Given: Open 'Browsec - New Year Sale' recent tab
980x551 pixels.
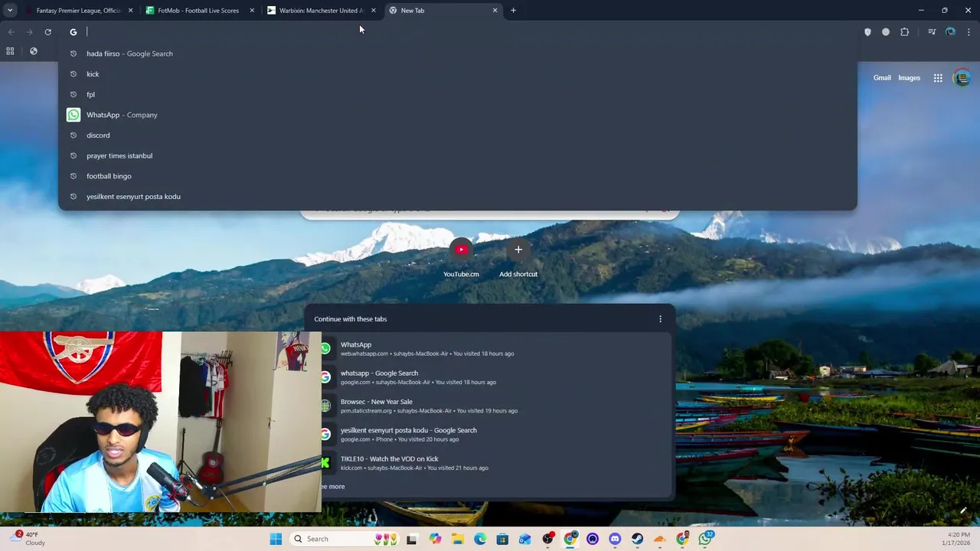Looking at the screenshot, I should point(490,406).
